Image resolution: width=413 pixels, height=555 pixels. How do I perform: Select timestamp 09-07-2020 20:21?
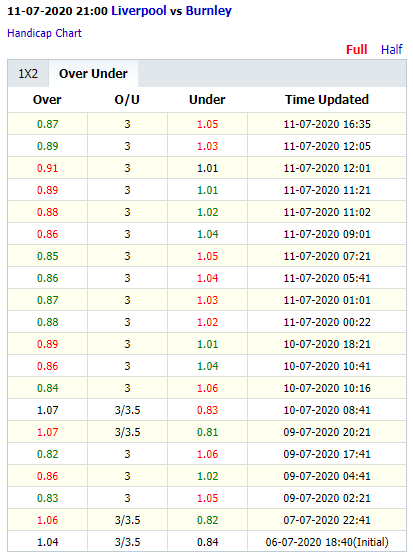[x=327, y=432]
